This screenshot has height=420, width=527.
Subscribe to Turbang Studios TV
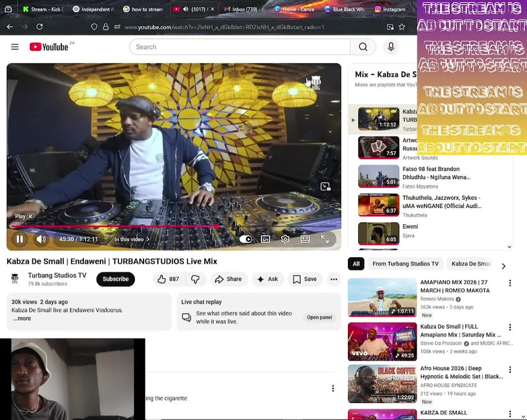(116, 279)
